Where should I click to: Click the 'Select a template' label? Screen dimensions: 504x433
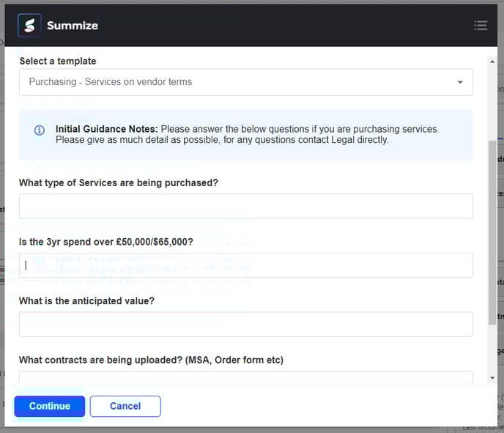tap(57, 61)
